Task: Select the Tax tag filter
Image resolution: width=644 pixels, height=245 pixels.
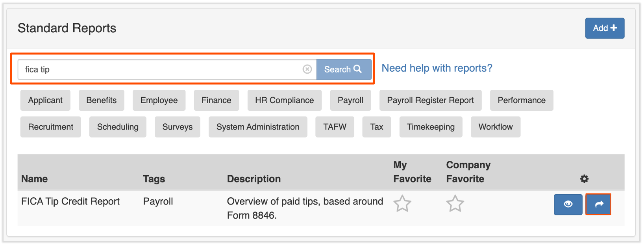Action: 376,127
